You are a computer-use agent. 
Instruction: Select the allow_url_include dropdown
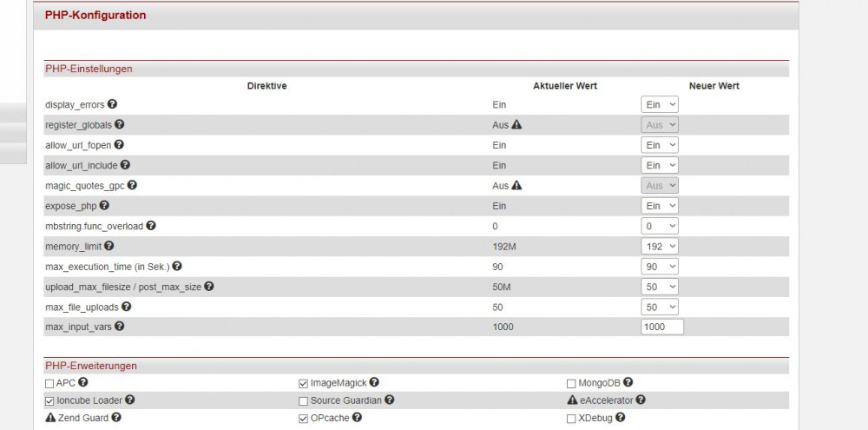(x=660, y=165)
